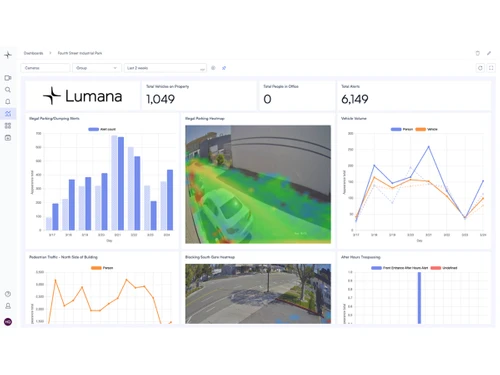
Task: Toggle the Undefined legend in After Hours Trespassing
Action: (444, 268)
